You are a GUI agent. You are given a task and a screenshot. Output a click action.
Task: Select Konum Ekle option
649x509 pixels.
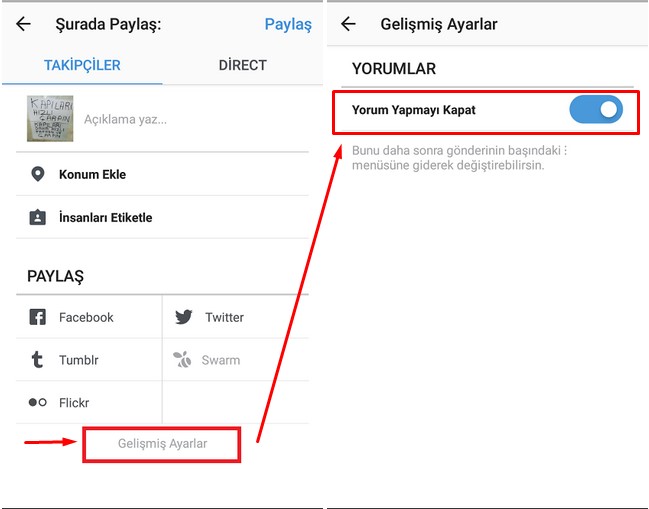coord(92,174)
